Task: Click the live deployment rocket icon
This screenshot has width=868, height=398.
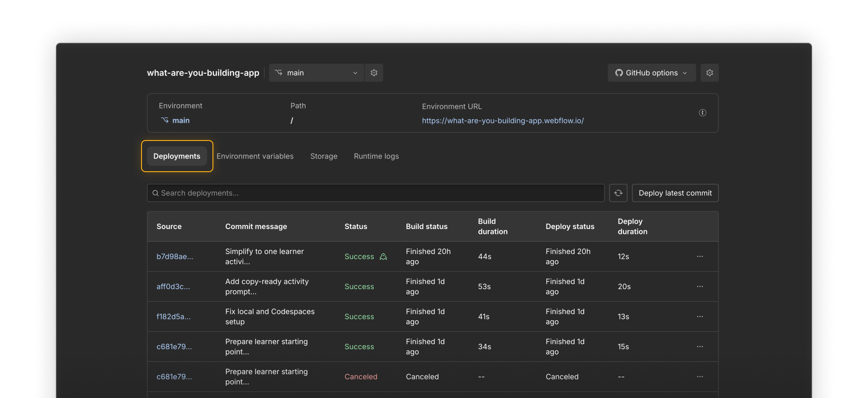Action: [383, 257]
